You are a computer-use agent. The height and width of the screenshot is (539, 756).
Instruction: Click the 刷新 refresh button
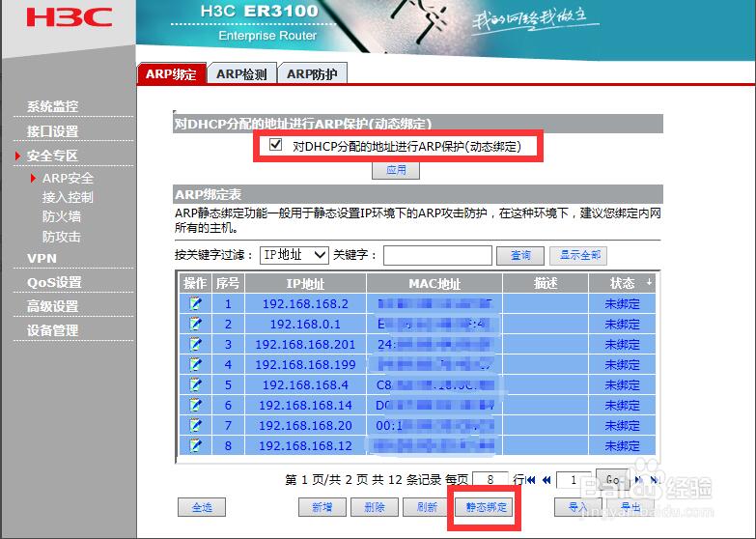coord(427,507)
